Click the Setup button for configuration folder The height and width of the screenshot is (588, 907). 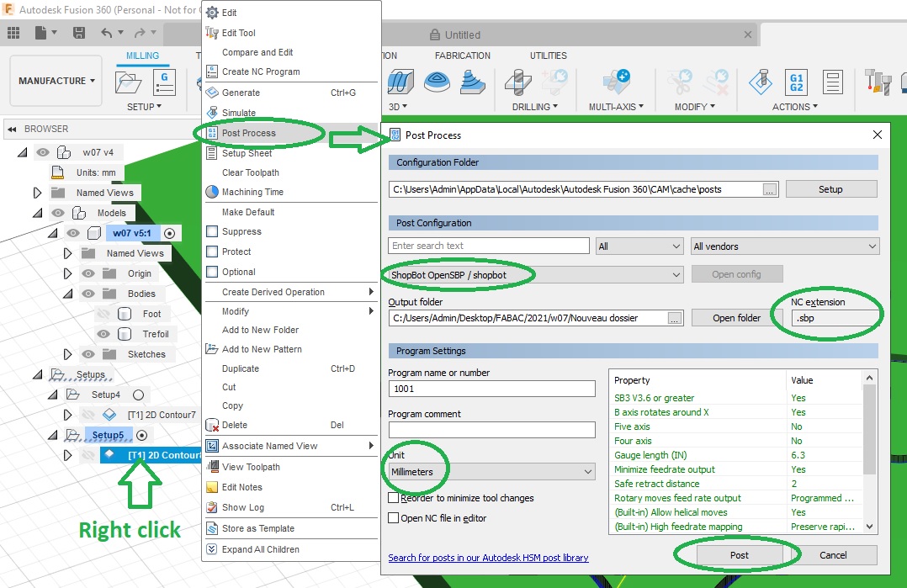point(830,189)
